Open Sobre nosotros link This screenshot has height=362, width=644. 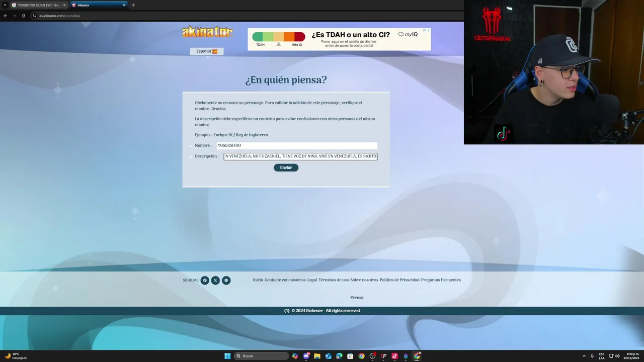(364, 280)
